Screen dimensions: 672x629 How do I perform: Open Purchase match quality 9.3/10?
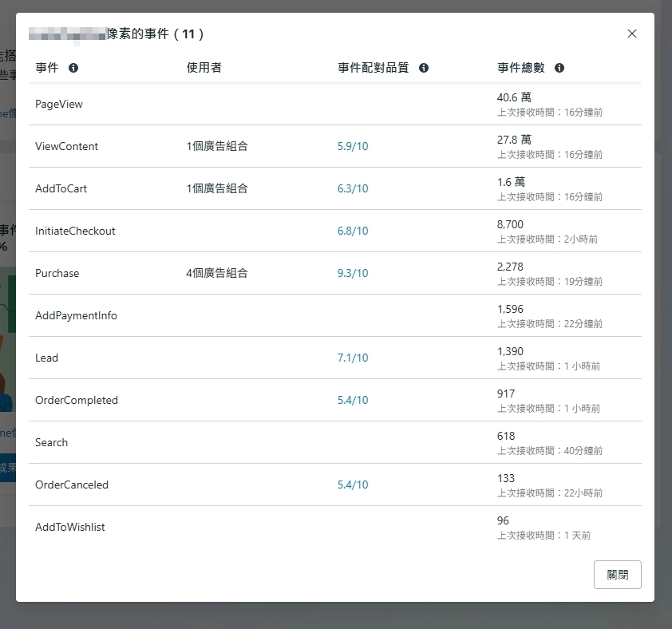tap(353, 273)
